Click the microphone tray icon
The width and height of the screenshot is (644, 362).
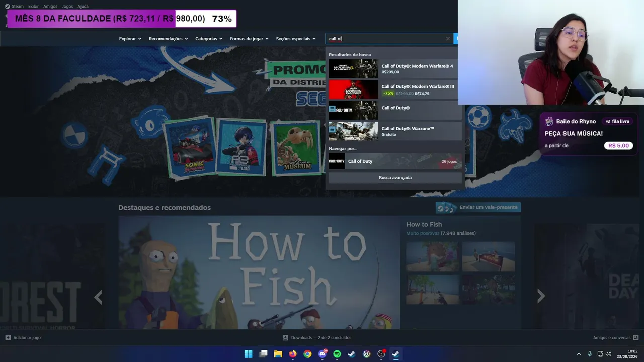(590, 354)
